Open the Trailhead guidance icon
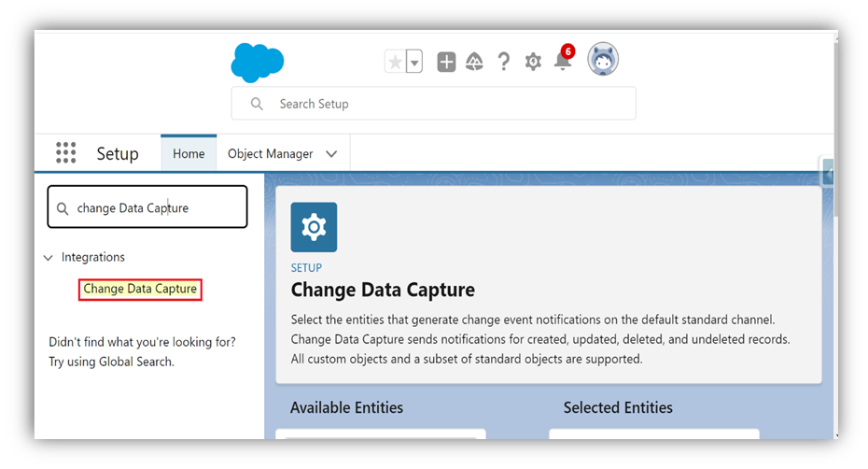This screenshot has height=469, width=868. pyautogui.click(x=474, y=62)
